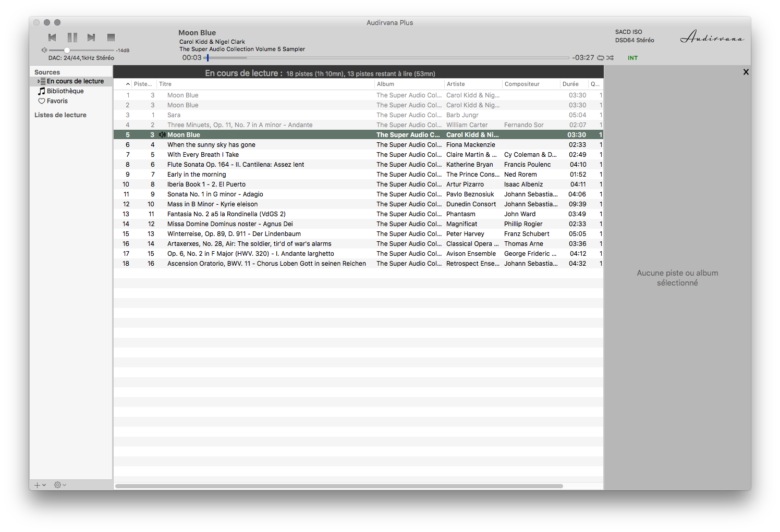
Task: Pause playback button
Action: point(72,38)
